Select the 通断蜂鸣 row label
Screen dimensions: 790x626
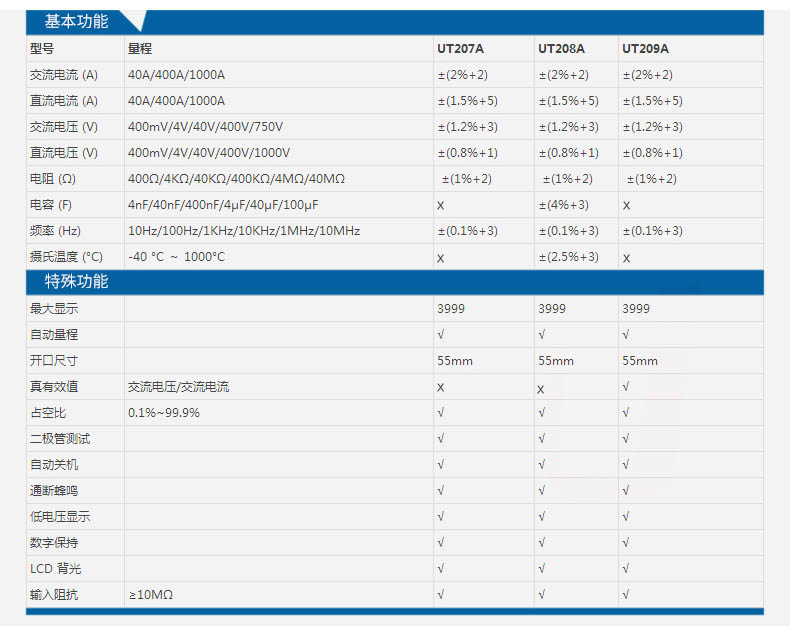pos(54,490)
